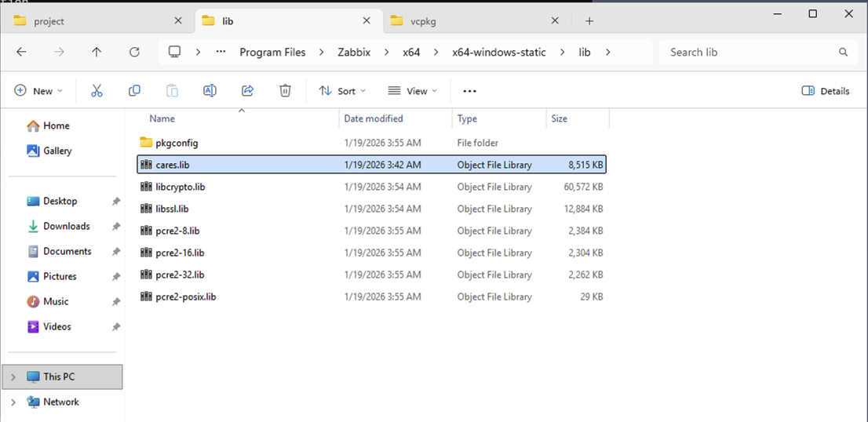Viewport: 868px width, 422px height.
Task: Click in the Search lib field
Action: coord(749,53)
